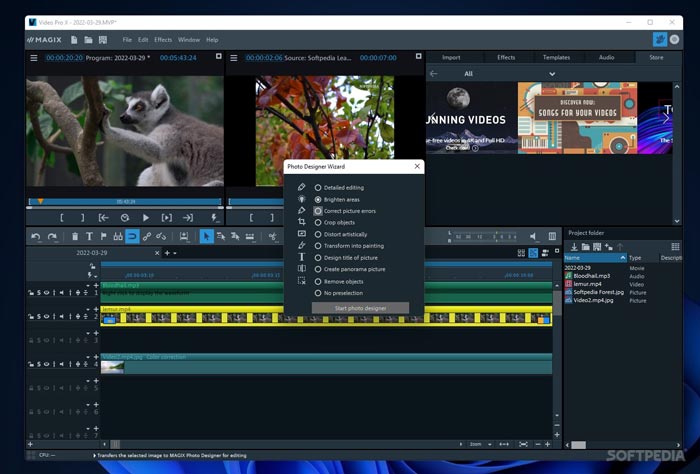Click the songs for your videos banner
Viewport: 700px width, 474px height.
point(577,118)
